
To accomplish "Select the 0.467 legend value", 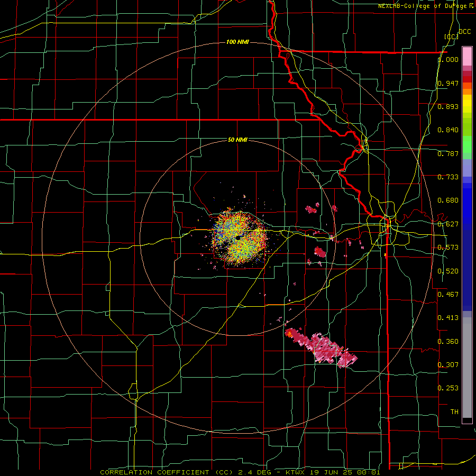I will click(x=448, y=294).
